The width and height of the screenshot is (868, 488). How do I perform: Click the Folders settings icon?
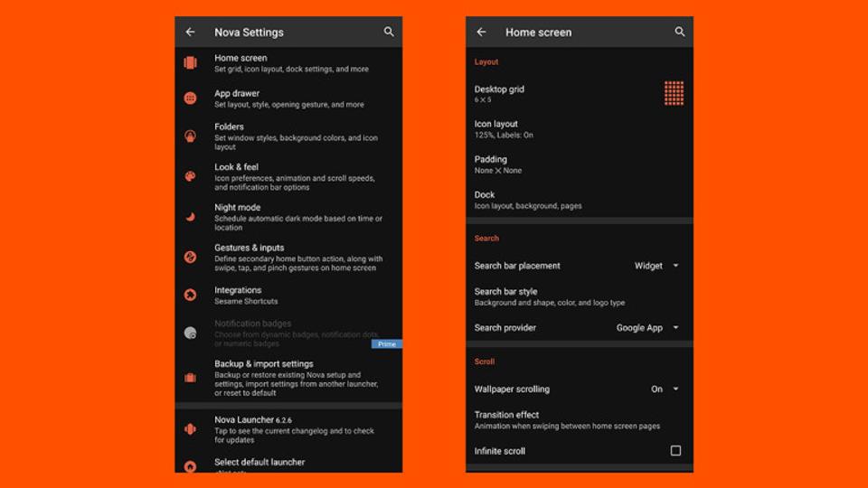pyautogui.click(x=191, y=136)
